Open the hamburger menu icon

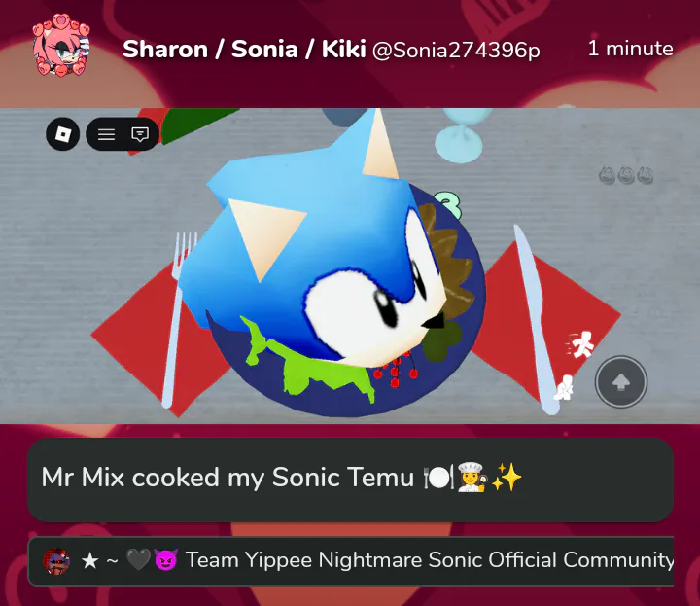(106, 134)
